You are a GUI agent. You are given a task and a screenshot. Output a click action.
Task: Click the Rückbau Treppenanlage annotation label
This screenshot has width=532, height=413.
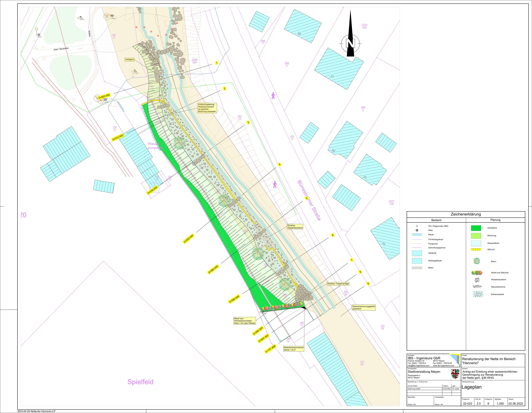tap(338, 284)
